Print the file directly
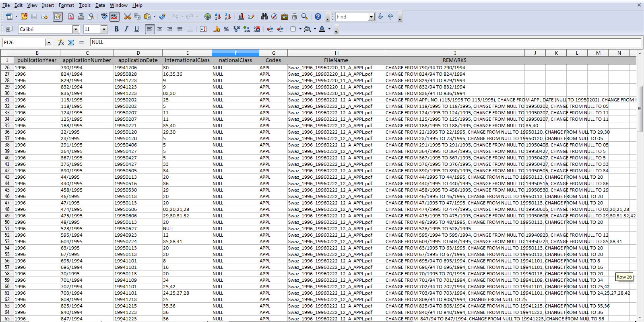 81,17
